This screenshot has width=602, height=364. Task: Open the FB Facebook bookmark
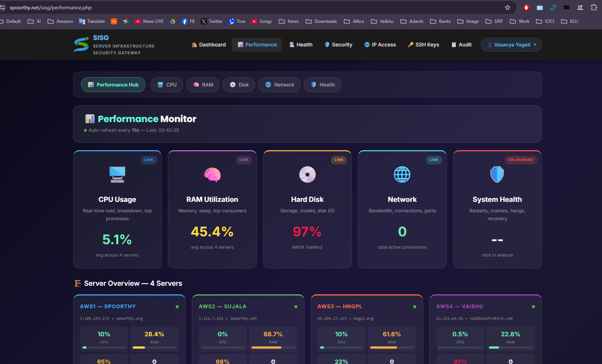(188, 21)
